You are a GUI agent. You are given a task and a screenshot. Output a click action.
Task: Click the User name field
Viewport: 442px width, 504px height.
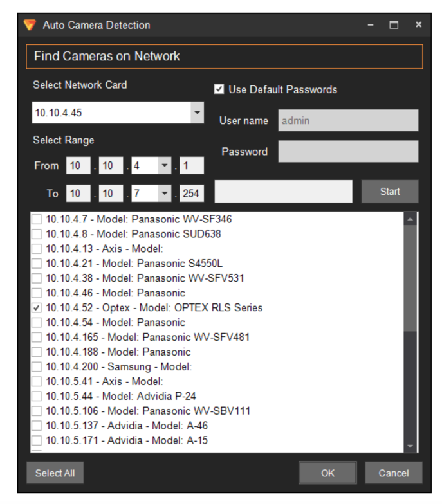(349, 120)
